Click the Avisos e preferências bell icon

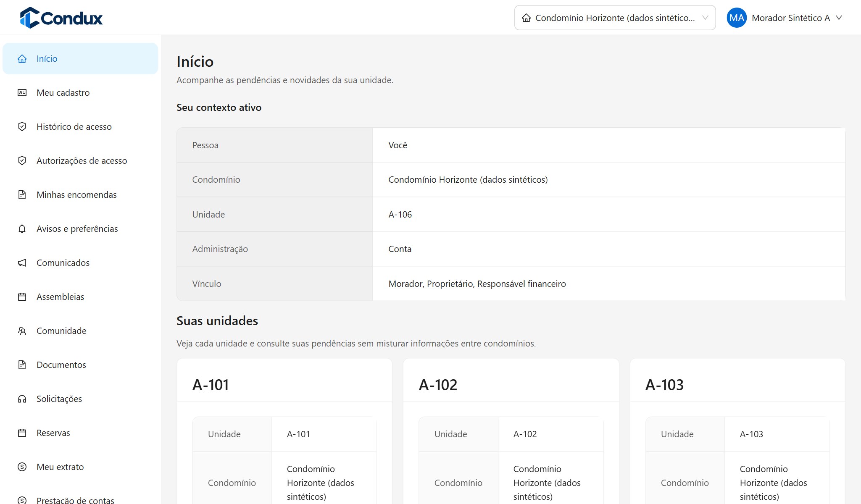[22, 229]
